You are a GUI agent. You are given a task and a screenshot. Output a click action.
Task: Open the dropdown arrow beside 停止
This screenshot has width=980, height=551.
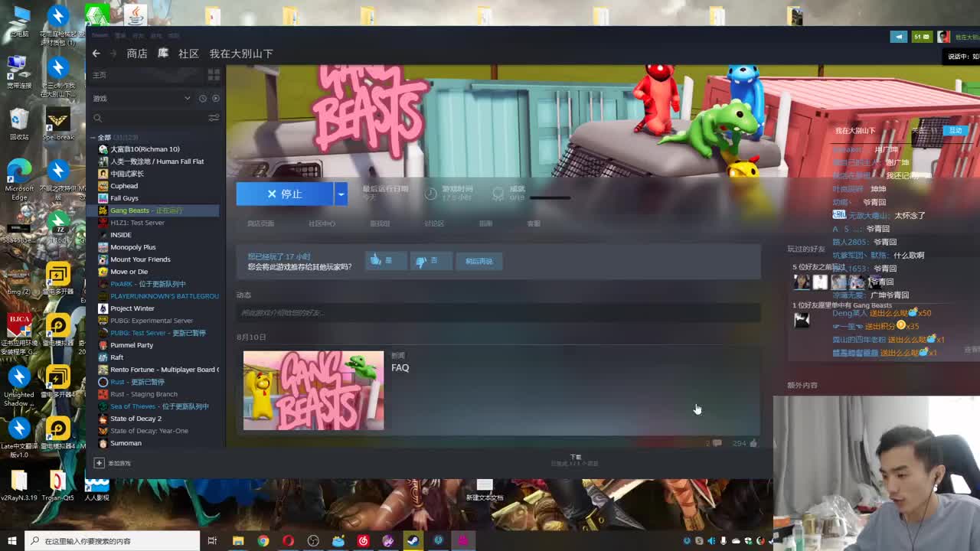[x=341, y=194]
